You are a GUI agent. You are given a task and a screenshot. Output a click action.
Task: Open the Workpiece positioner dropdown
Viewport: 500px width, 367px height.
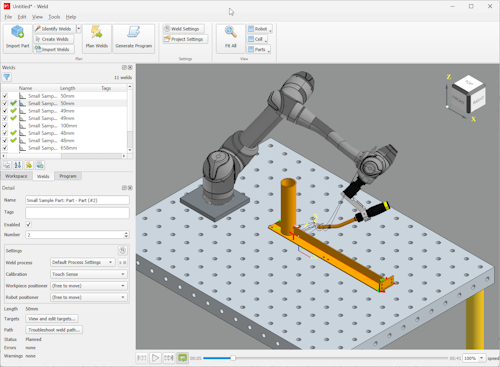tap(89, 286)
